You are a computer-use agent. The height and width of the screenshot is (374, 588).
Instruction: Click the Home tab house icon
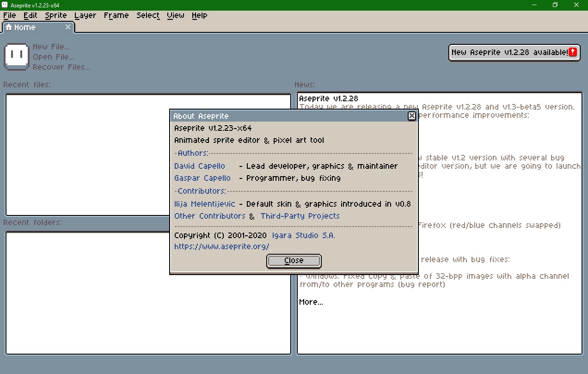pyautogui.click(x=9, y=27)
